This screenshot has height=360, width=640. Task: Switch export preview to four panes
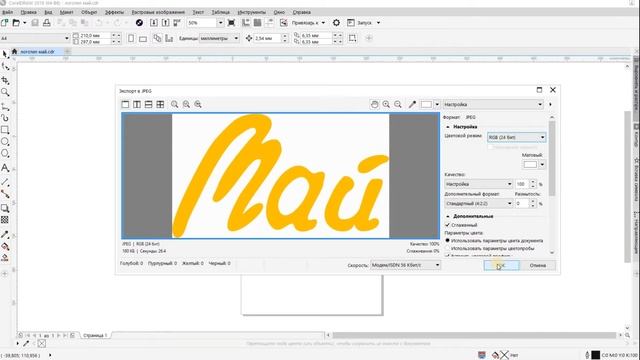click(x=160, y=104)
